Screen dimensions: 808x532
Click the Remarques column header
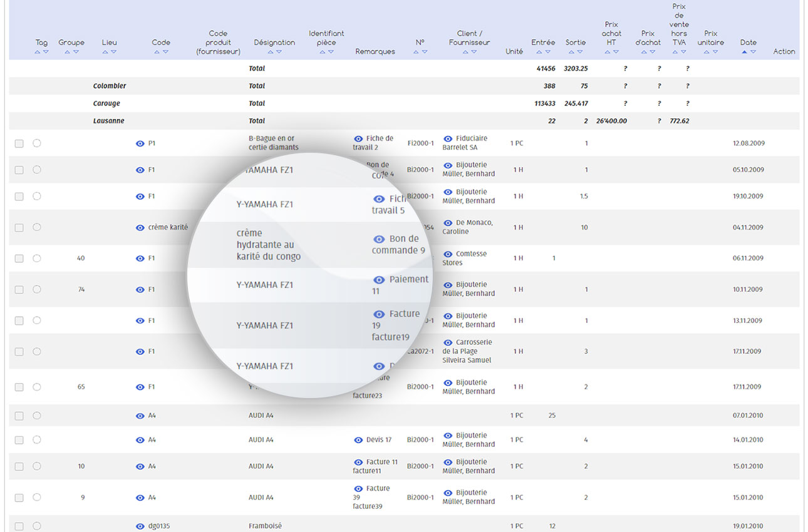pyautogui.click(x=375, y=51)
